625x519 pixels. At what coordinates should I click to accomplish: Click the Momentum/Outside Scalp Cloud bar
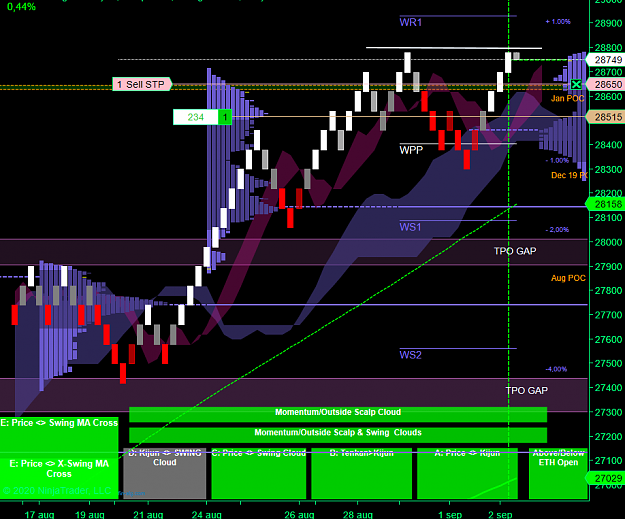point(338,414)
